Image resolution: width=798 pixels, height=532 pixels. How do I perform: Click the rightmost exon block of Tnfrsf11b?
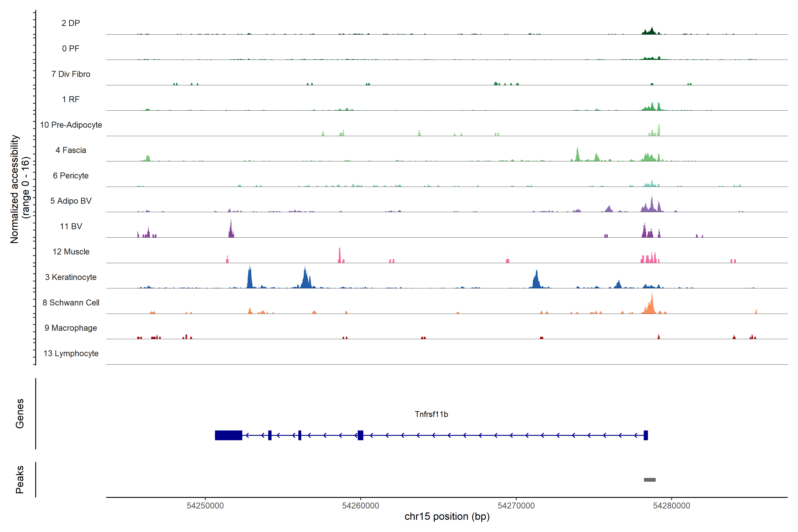(646, 435)
